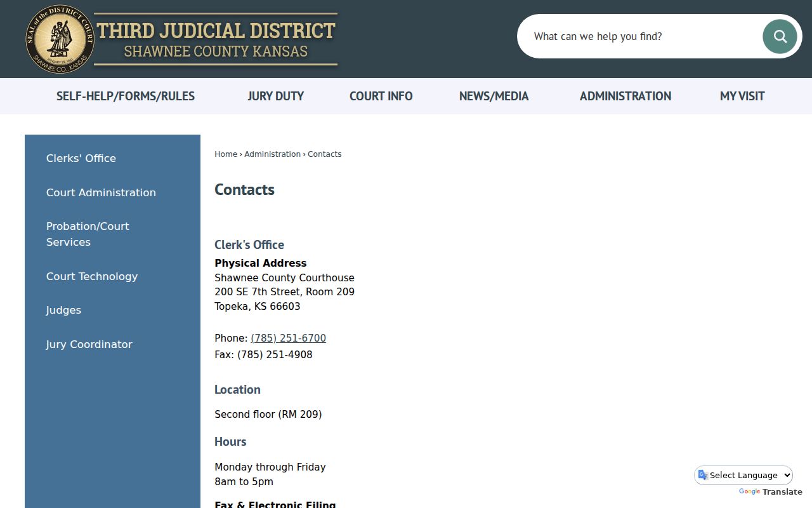Open the Select Language dropdown
This screenshot has width=812, height=508.
pyautogui.click(x=743, y=475)
